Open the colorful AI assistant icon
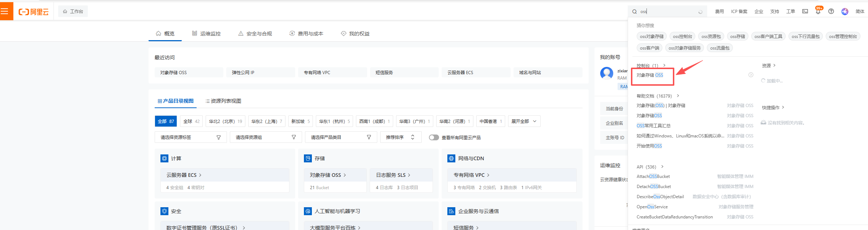Screen dimensions: 868x230 pyautogui.click(x=845, y=12)
